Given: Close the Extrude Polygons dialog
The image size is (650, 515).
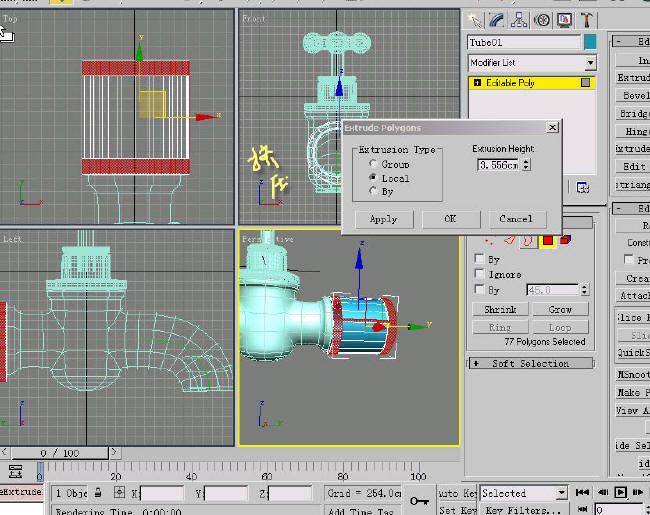Looking at the screenshot, I should pyautogui.click(x=552, y=128).
